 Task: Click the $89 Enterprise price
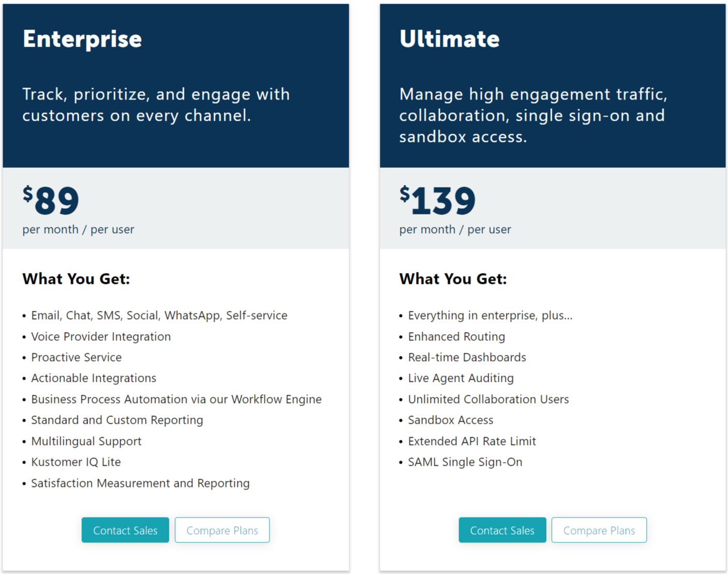51,200
